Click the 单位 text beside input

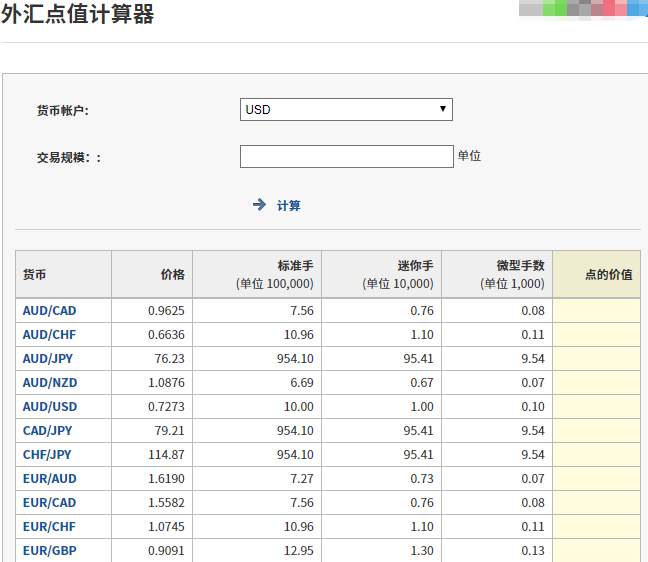(x=469, y=156)
